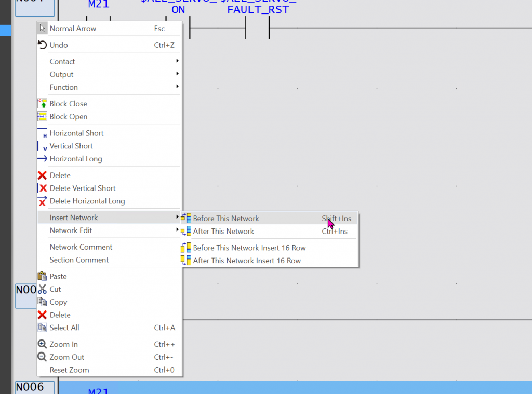Click the Block Close icon
532x394 pixels.
(x=42, y=103)
